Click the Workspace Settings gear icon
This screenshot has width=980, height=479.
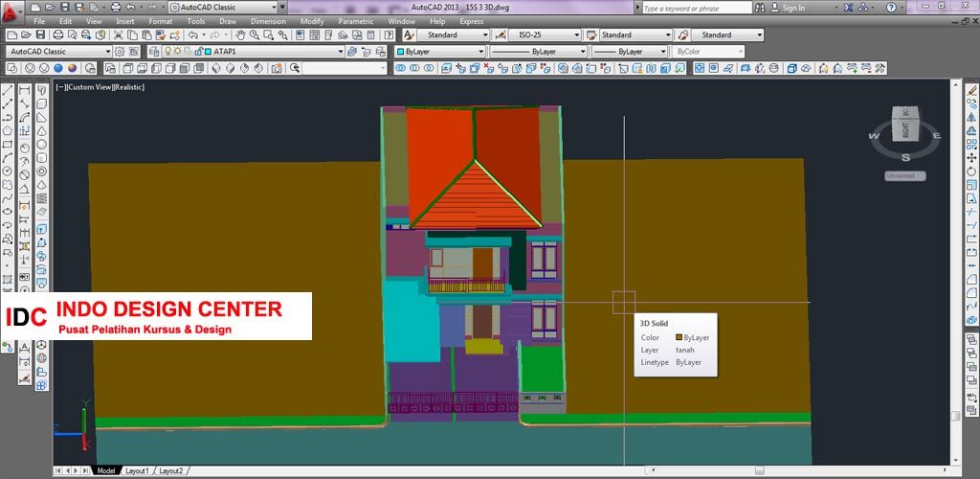(120, 52)
